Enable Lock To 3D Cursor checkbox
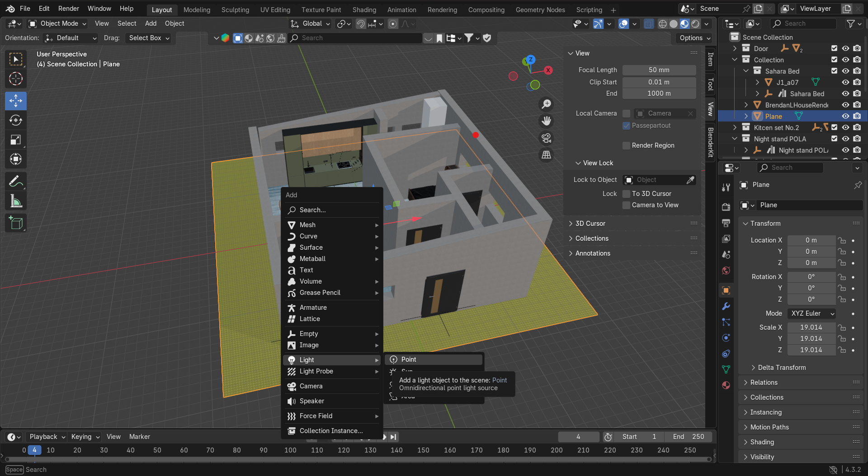This screenshot has height=476, width=868. [x=626, y=194]
